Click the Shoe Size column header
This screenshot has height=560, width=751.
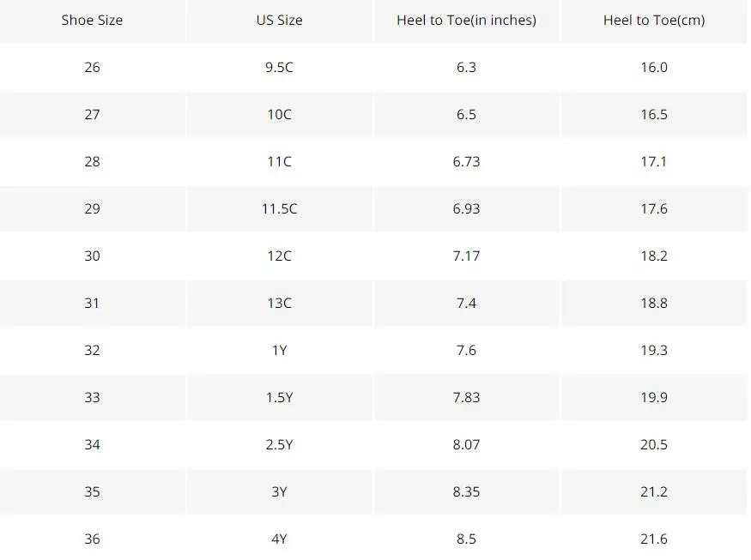[92, 20]
